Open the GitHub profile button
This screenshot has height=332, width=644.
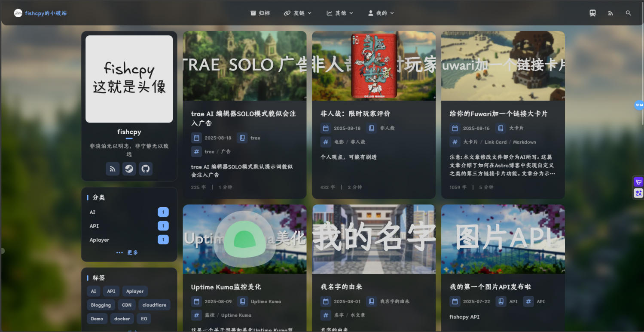(x=146, y=169)
